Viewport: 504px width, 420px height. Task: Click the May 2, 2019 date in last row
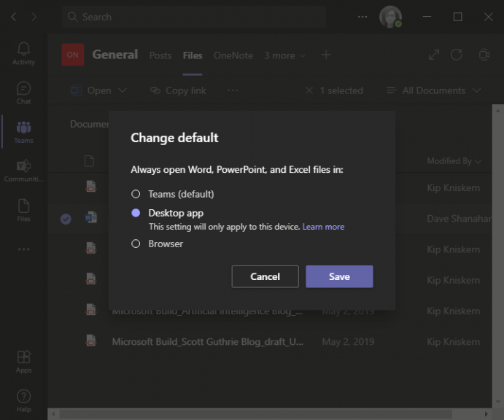348,341
